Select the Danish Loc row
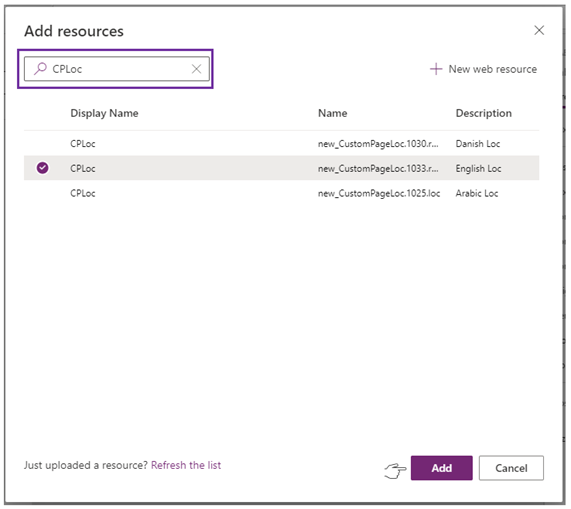This screenshot has height=509, width=571. [x=281, y=143]
